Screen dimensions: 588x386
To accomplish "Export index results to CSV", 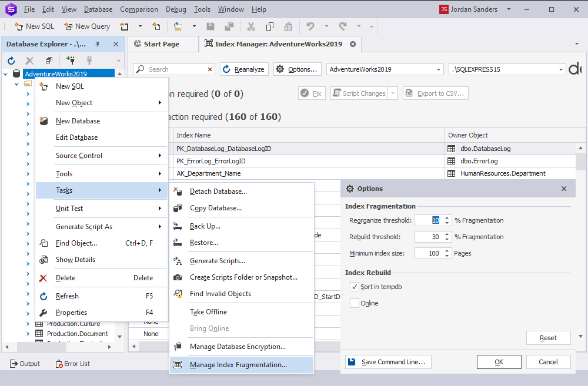I will click(x=435, y=93).
